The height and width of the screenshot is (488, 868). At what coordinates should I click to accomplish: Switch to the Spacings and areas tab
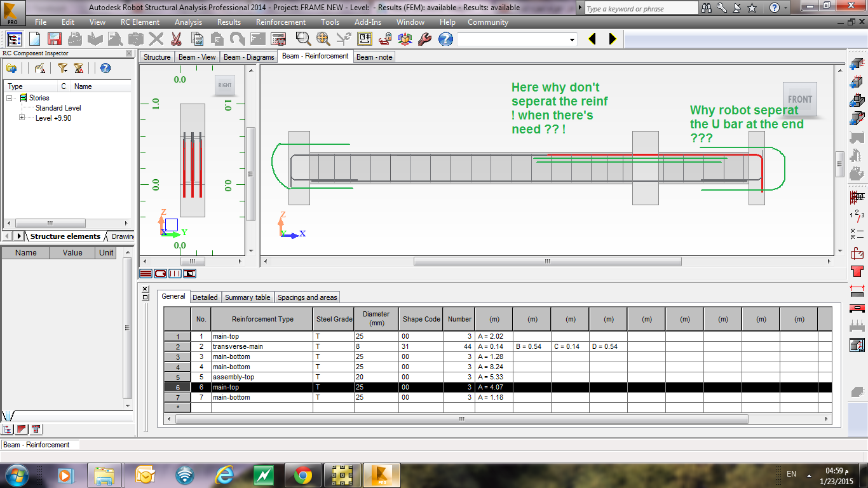[307, 297]
